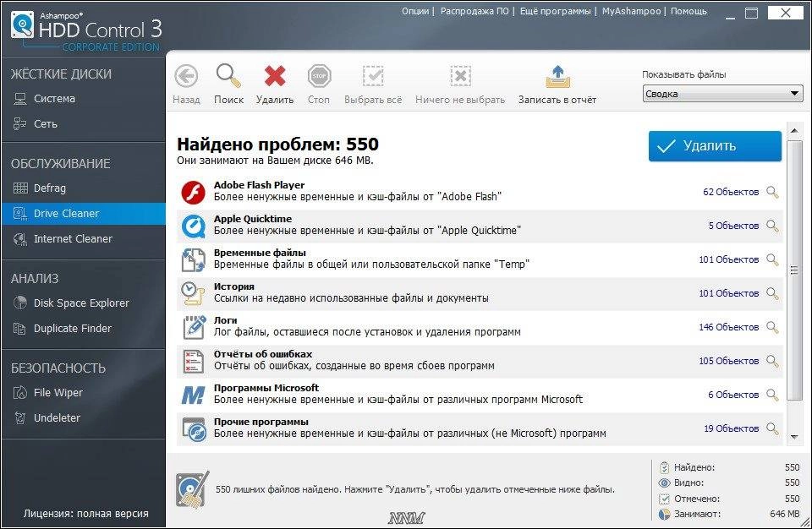Viewport: 812px width, 529px height.
Task: Click Ничего не выбрать deselect icon
Action: coord(460,77)
